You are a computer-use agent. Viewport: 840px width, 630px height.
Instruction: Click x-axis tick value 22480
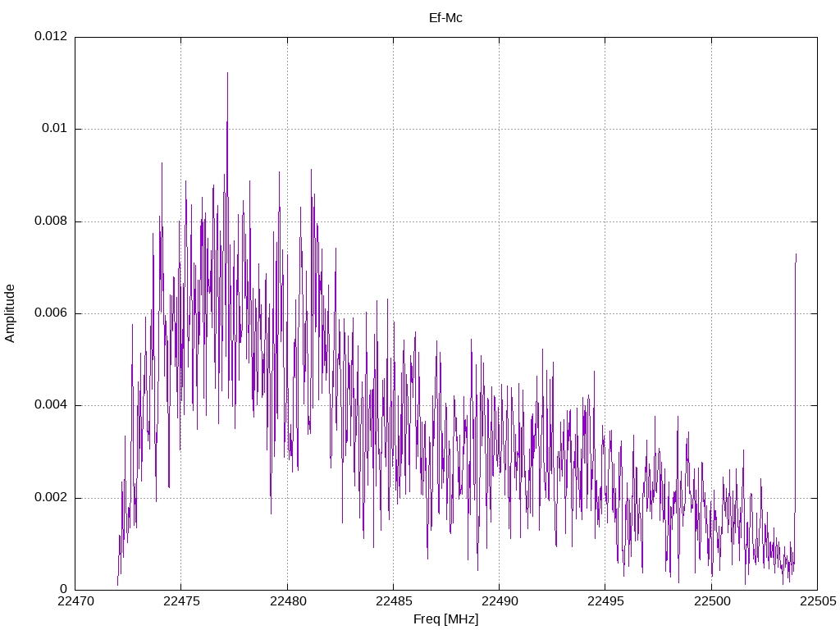click(x=287, y=601)
